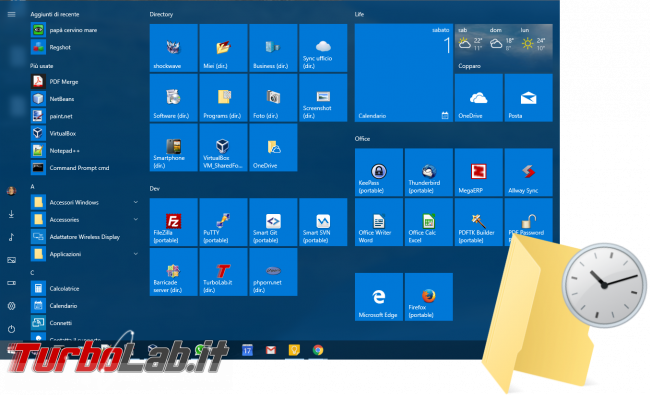This screenshot has height=395, width=650.
Task: Open the Downloads sidebar shortcut
Action: pos(12,214)
